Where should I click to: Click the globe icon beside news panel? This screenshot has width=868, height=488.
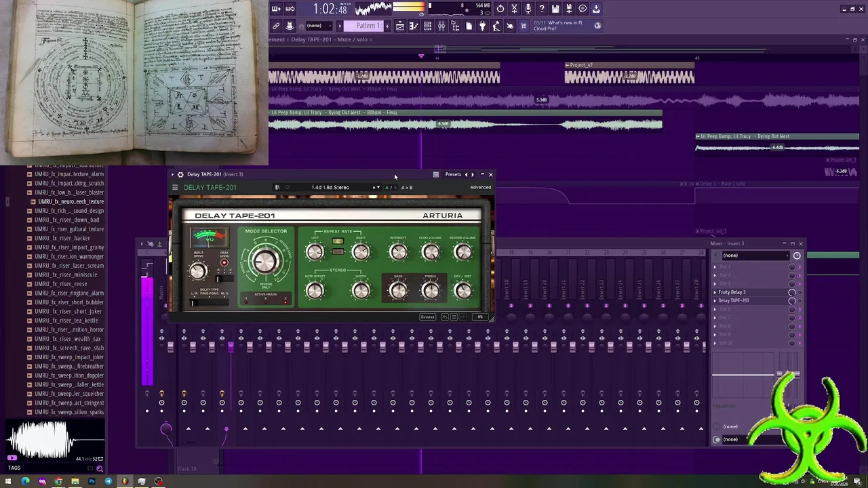coord(597,26)
